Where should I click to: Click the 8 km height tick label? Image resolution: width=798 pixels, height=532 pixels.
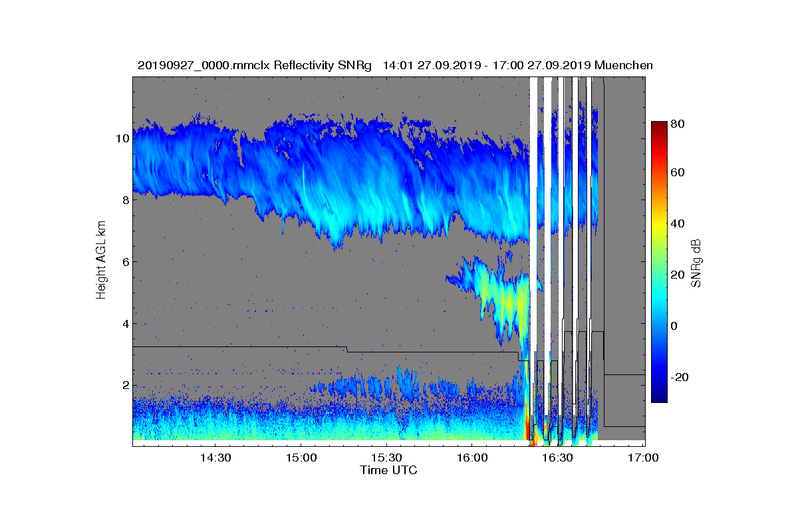click(125, 200)
